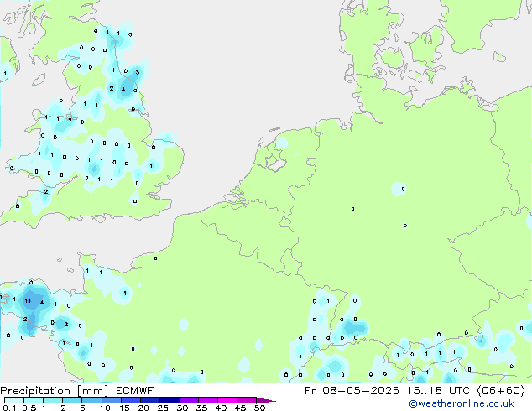Select the legend swatch between 15 and 20

pos(131,400)
